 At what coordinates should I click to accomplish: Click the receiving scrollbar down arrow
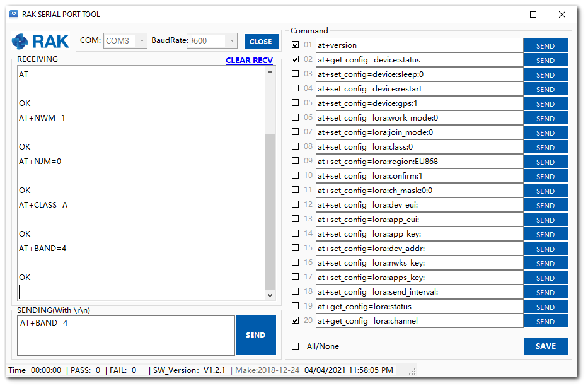270,295
